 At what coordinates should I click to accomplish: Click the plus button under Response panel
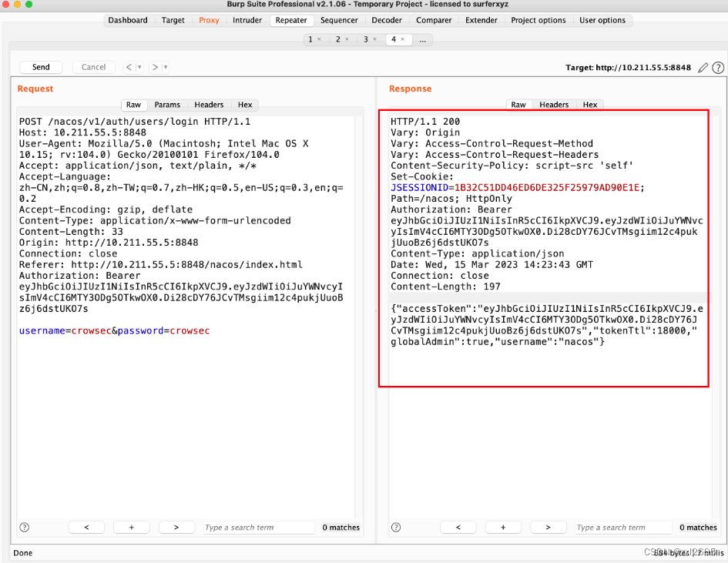tap(503, 528)
